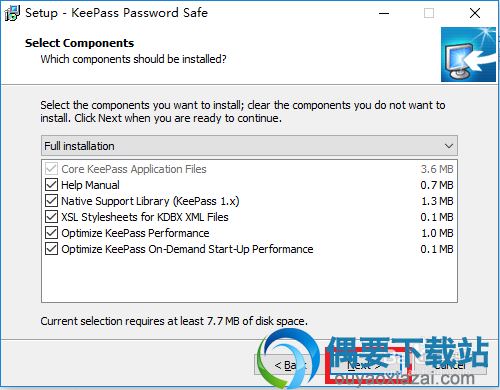Image resolution: width=500 pixels, height=390 pixels.
Task: Go back with the Back button
Action: pos(287,365)
